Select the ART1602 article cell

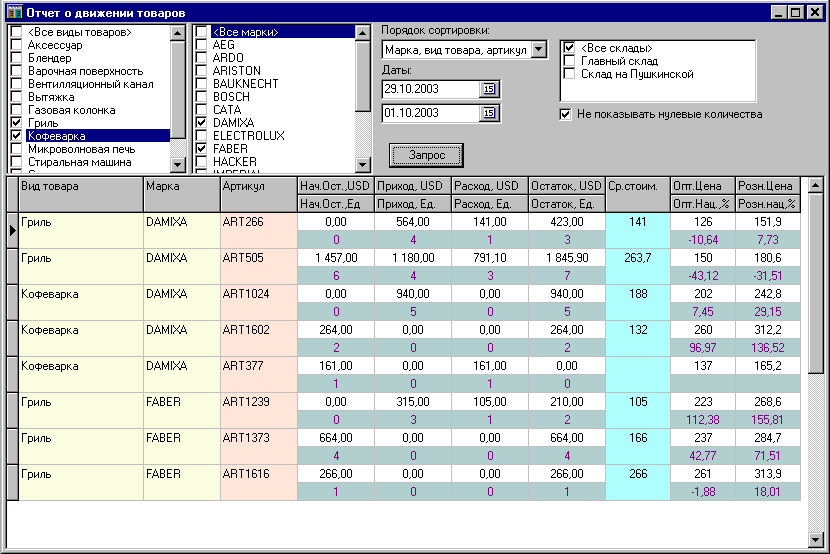(259, 339)
